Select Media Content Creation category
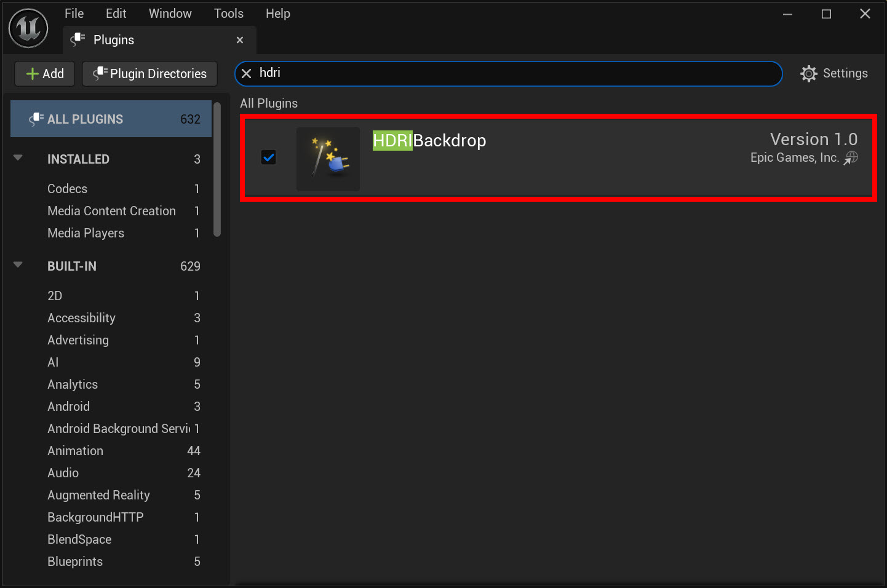Viewport: 887px width, 588px height. click(x=111, y=211)
